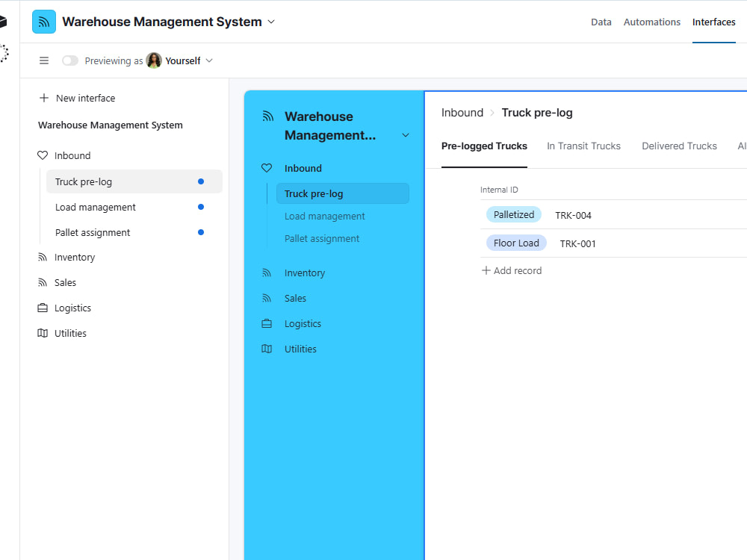Click Inventory feed icon in blue panel
The width and height of the screenshot is (747, 560).
click(x=267, y=273)
